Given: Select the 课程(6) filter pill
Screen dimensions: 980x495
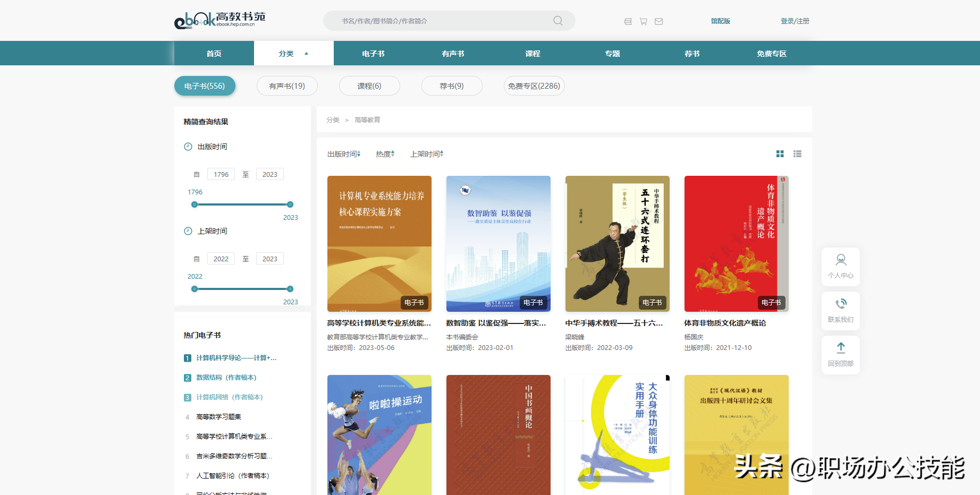Looking at the screenshot, I should pyautogui.click(x=369, y=86).
